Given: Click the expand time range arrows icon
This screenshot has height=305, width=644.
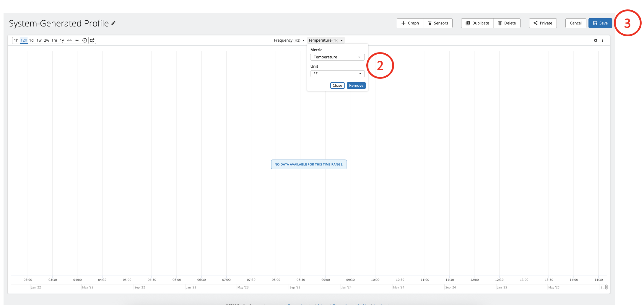Looking at the screenshot, I should (x=69, y=40).
